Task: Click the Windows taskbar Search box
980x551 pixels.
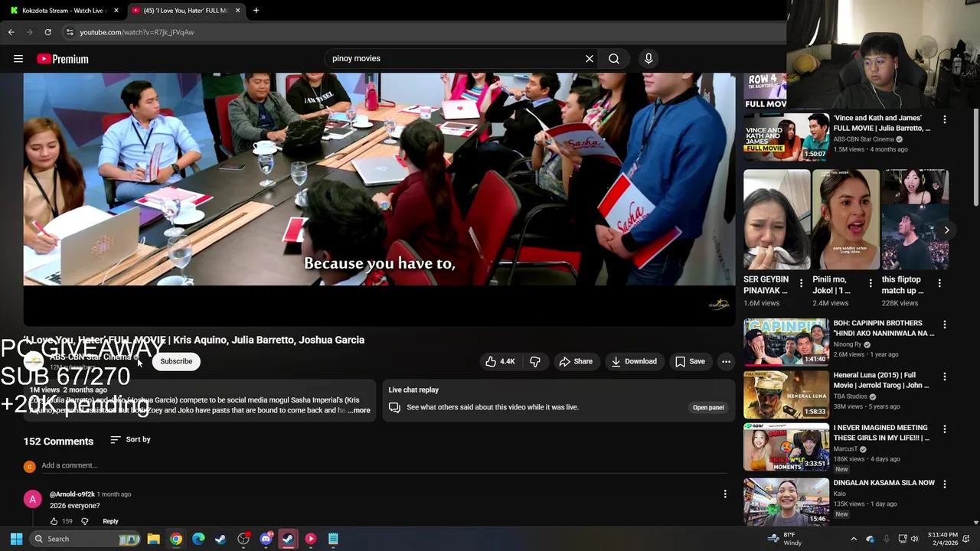Action: pos(86,539)
